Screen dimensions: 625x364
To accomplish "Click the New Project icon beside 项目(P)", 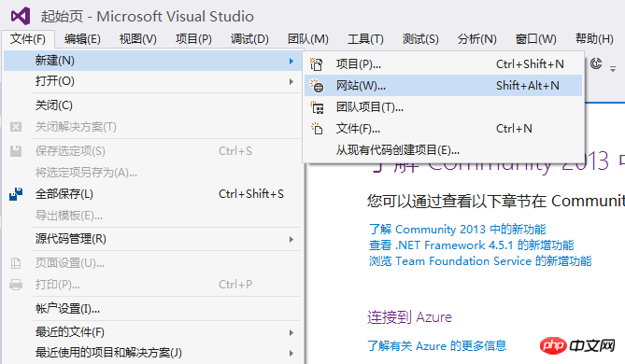I will click(x=317, y=63).
